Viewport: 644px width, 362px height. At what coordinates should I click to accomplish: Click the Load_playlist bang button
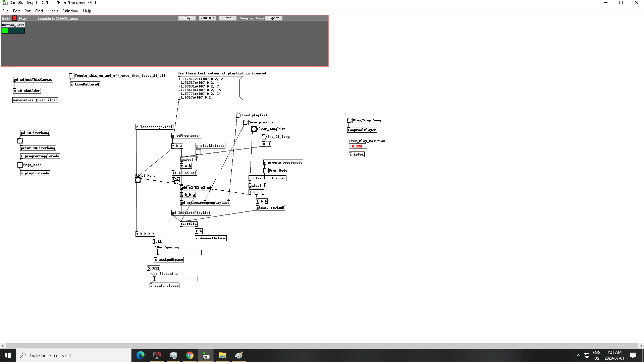pyautogui.click(x=238, y=115)
